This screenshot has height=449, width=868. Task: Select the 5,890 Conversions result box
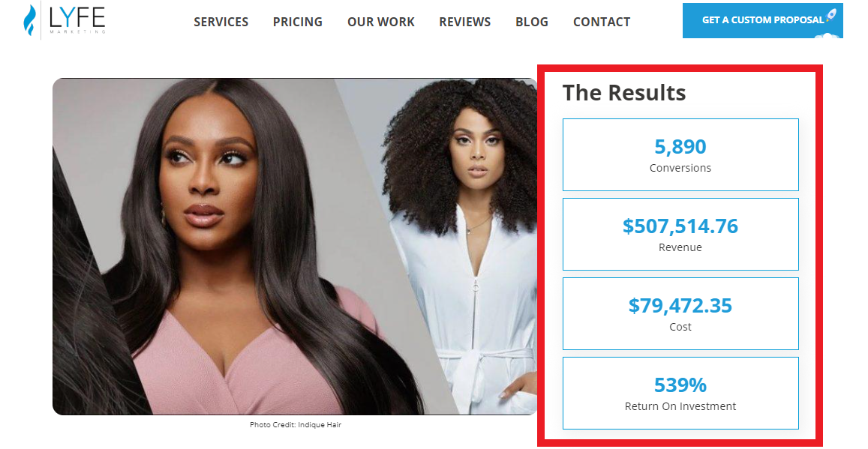click(x=680, y=155)
